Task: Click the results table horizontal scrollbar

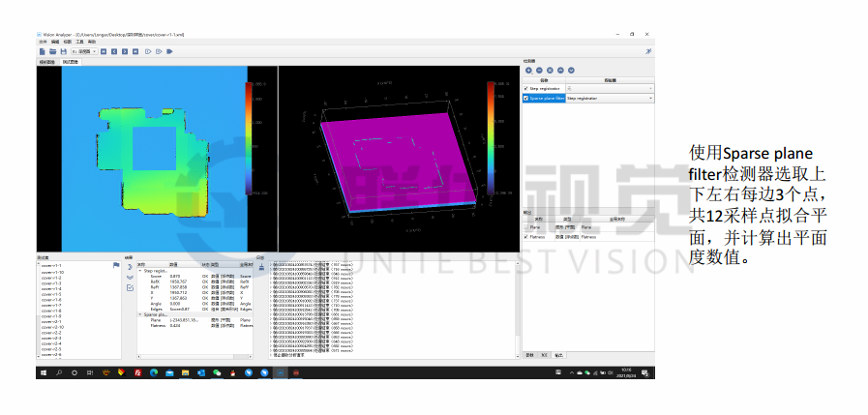Action: pyautogui.click(x=194, y=355)
